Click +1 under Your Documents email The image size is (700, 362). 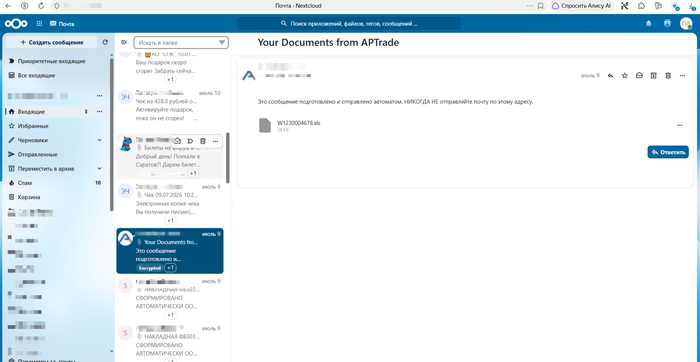click(170, 268)
